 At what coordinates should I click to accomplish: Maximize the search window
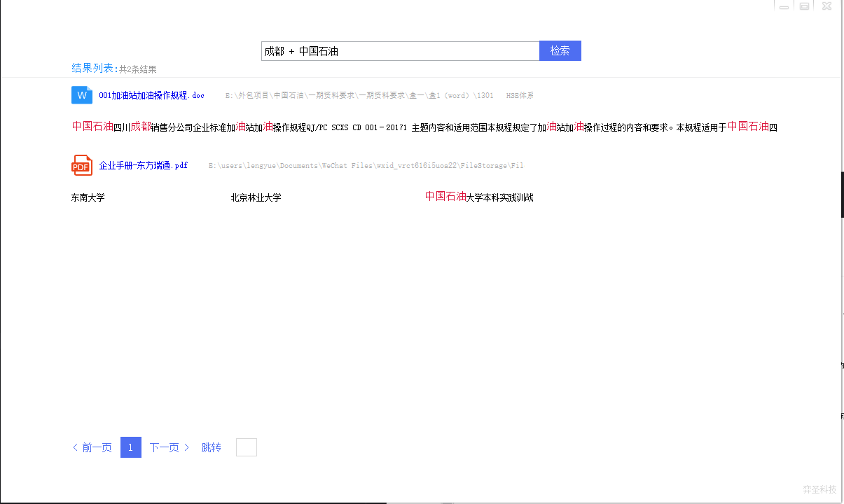point(805,6)
